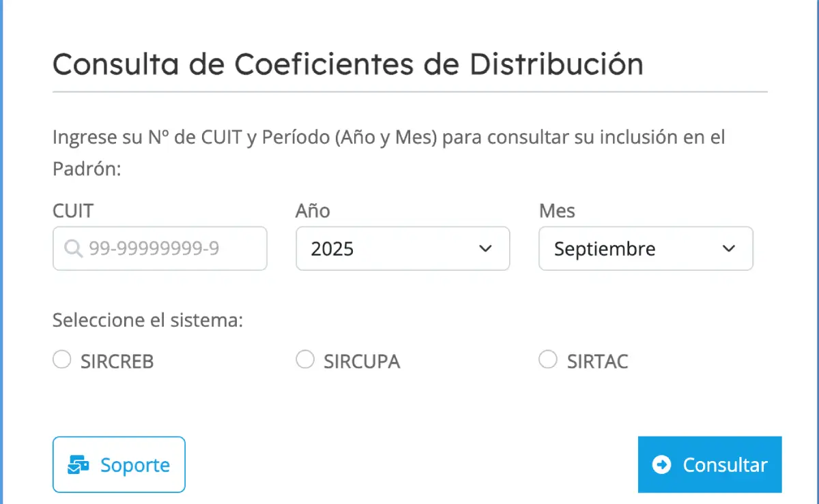Viewport: 819px width, 504px height.
Task: Open Soporte help button
Action: click(x=119, y=464)
